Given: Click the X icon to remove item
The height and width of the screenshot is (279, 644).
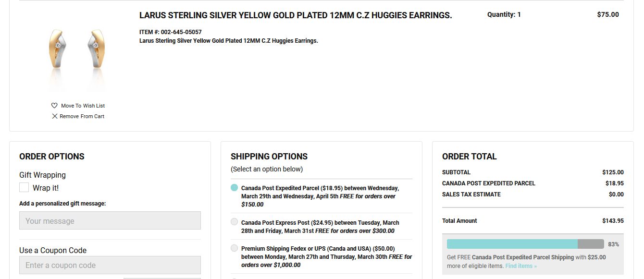Looking at the screenshot, I should click(55, 116).
